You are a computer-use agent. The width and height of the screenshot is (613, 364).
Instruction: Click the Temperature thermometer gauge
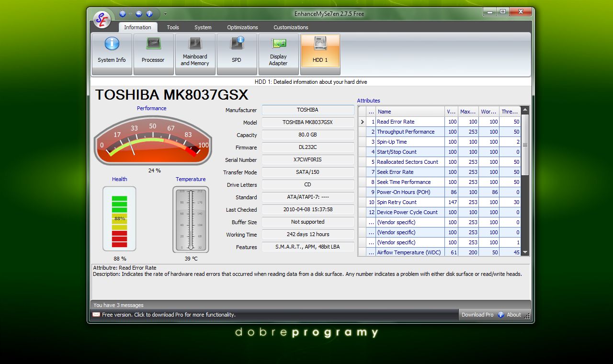tap(191, 219)
